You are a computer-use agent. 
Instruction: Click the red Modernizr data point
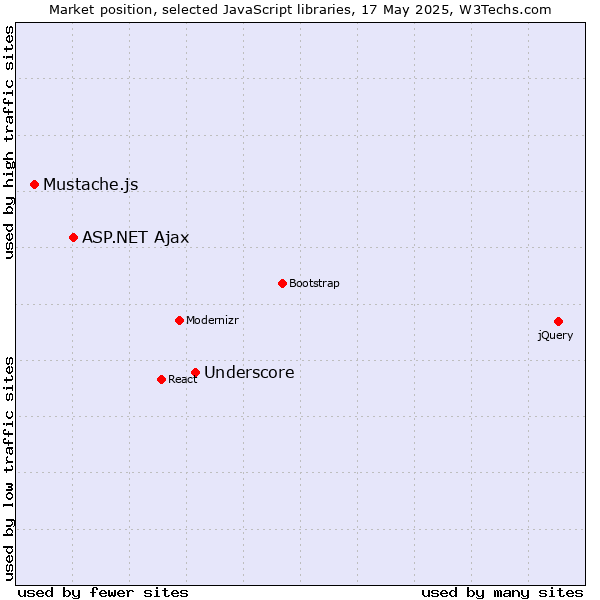179,321
